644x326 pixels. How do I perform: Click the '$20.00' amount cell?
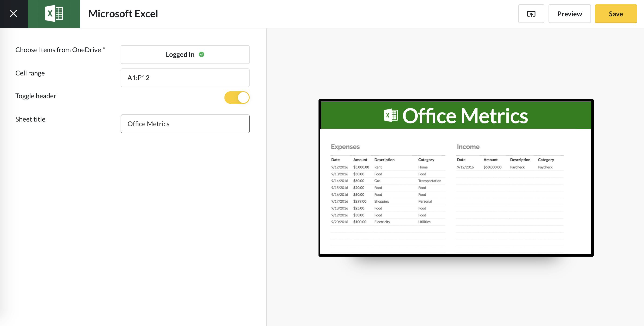(x=359, y=188)
